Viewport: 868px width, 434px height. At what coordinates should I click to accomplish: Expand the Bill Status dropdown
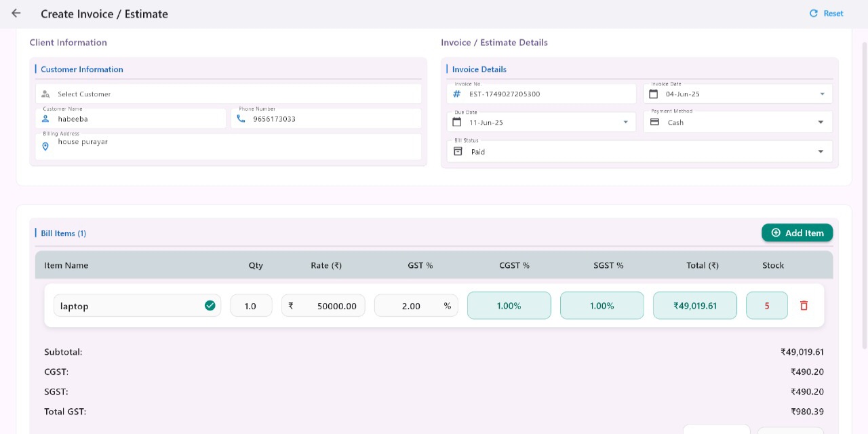821,152
